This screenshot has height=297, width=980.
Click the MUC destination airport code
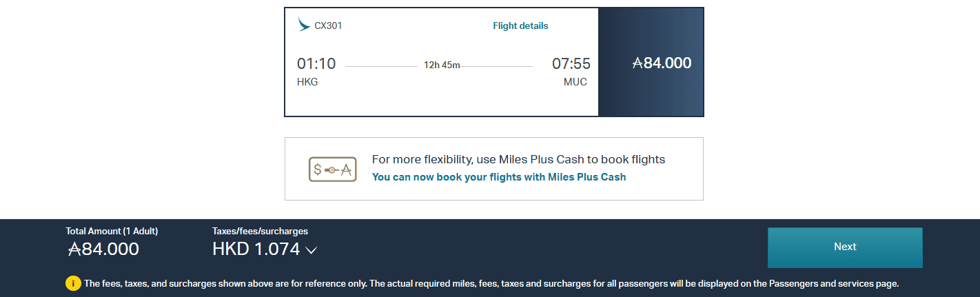pos(575,82)
